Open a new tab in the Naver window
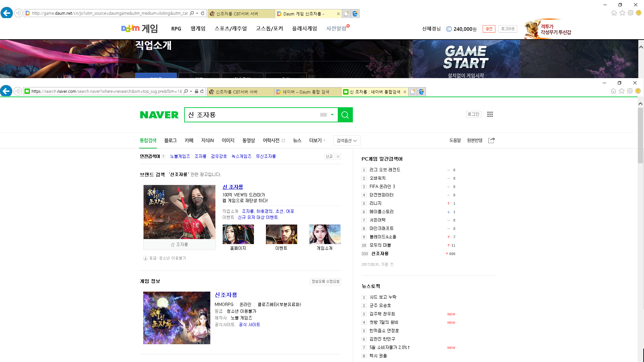 point(413,92)
